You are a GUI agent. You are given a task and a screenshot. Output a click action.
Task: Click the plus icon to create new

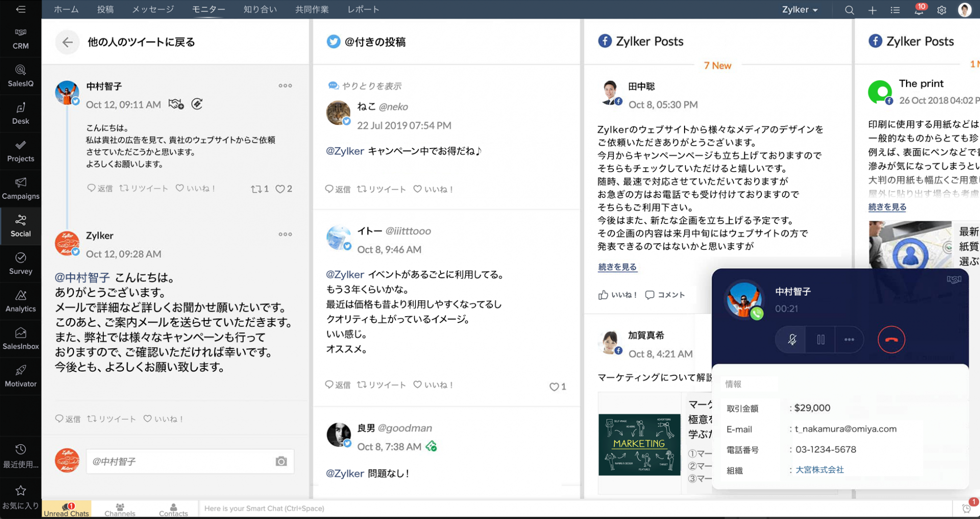pyautogui.click(x=872, y=10)
